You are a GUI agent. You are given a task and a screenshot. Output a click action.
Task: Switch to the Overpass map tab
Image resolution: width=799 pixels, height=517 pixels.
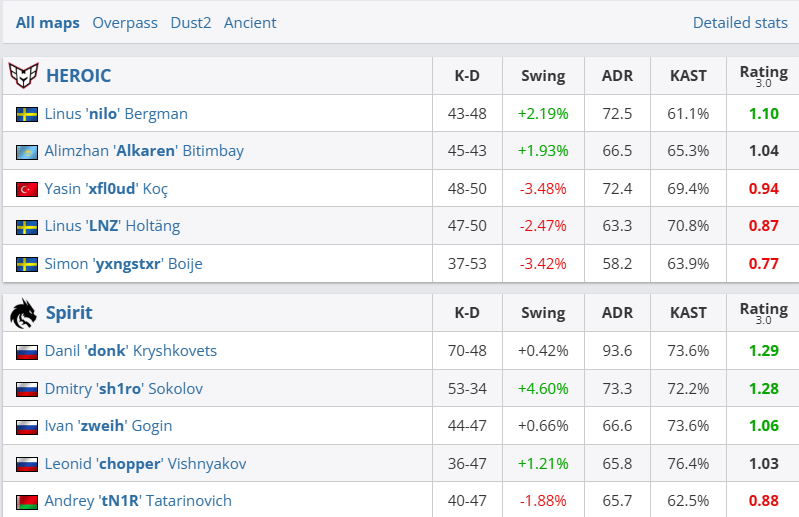tap(125, 22)
